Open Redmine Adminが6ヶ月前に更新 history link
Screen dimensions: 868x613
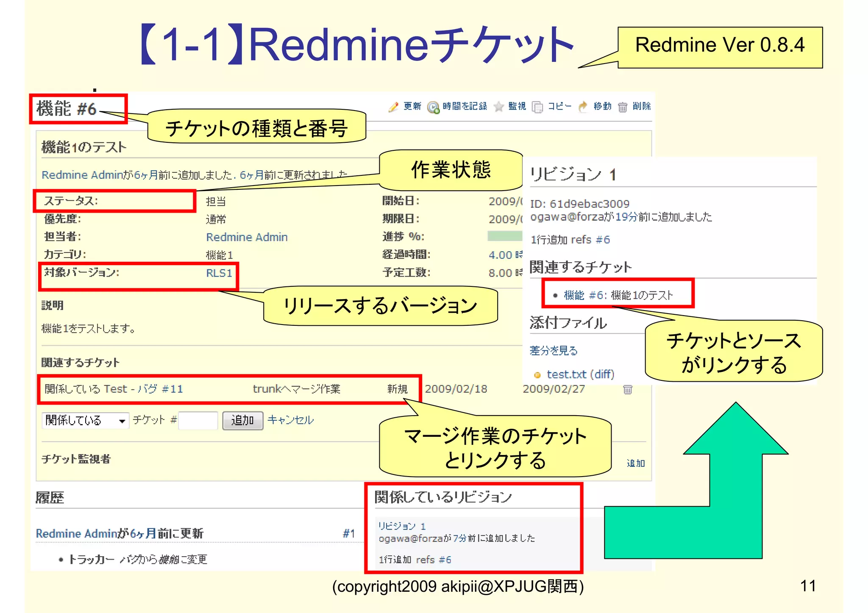120,534
